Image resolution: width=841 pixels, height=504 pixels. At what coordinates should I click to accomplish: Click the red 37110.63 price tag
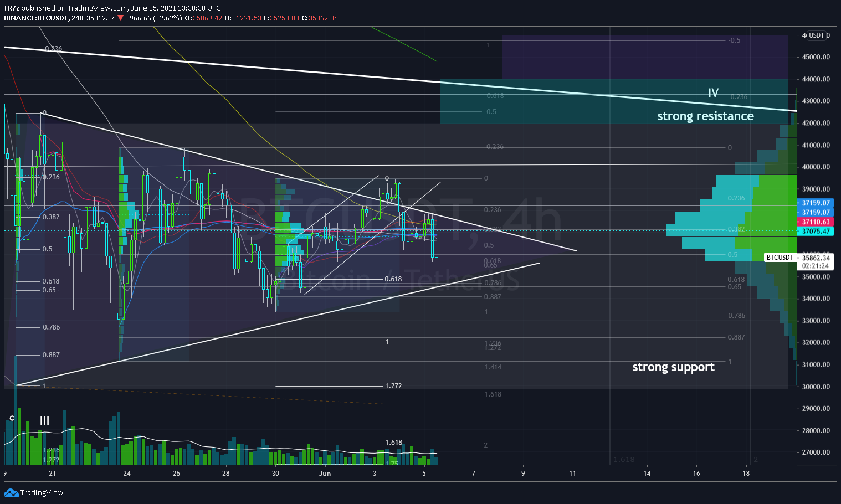click(x=815, y=222)
